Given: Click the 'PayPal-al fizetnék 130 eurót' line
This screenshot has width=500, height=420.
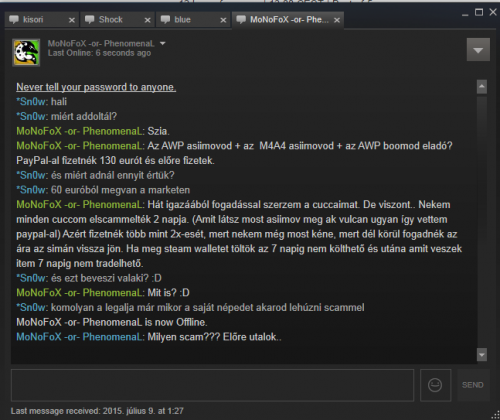Looking at the screenshot, I should tap(115, 161).
